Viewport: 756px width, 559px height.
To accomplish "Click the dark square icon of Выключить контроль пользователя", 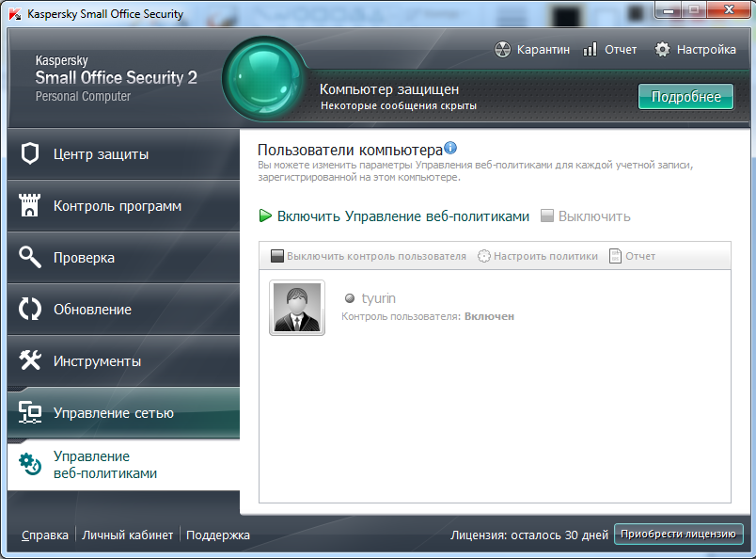I will coord(277,256).
